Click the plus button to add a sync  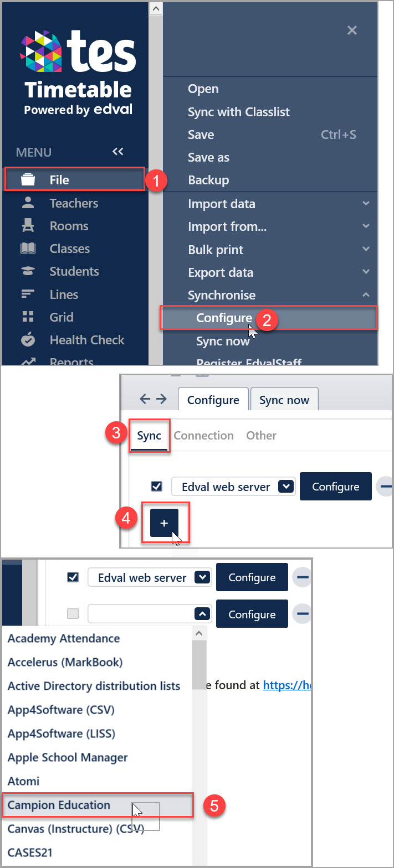pyautogui.click(x=164, y=523)
